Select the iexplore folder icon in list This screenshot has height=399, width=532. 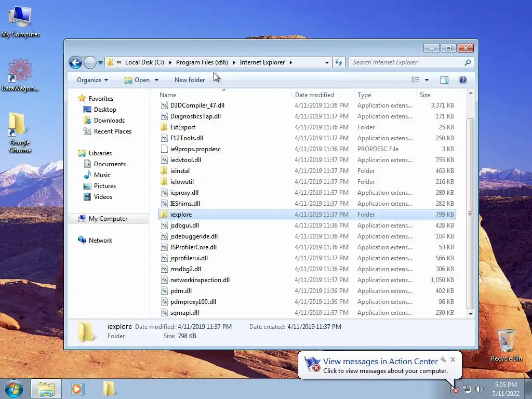coord(164,215)
